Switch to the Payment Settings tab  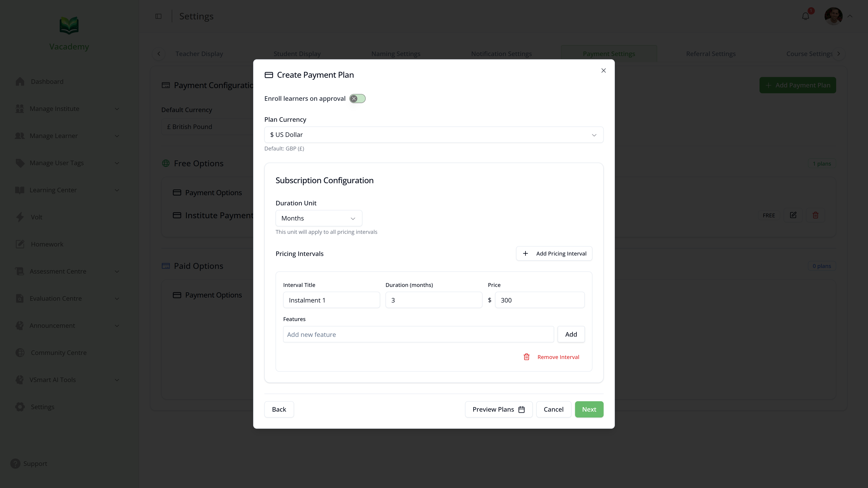(609, 54)
